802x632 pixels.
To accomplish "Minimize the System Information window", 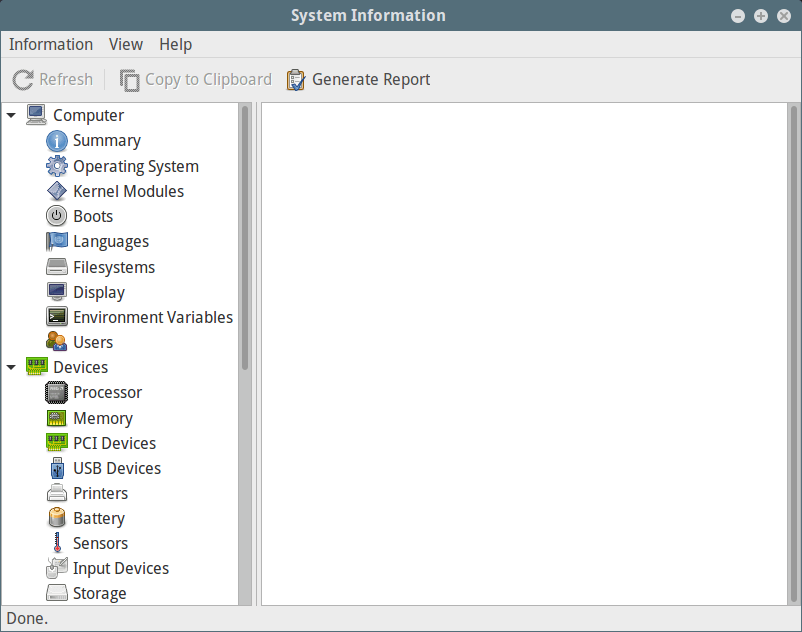I will [738, 16].
